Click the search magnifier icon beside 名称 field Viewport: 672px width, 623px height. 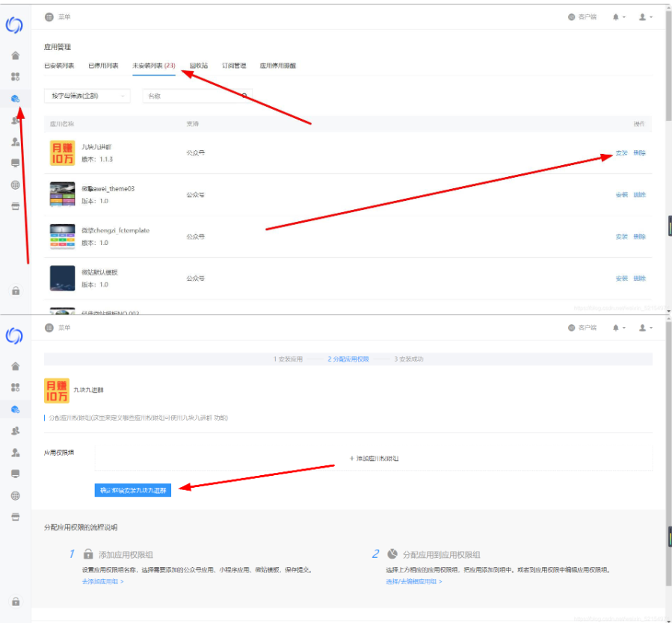tap(244, 96)
